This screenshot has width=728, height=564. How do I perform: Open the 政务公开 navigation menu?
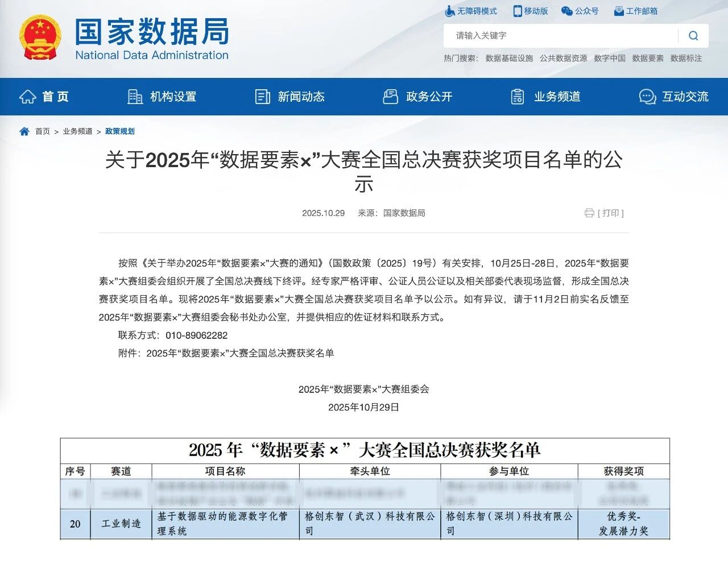[418, 97]
